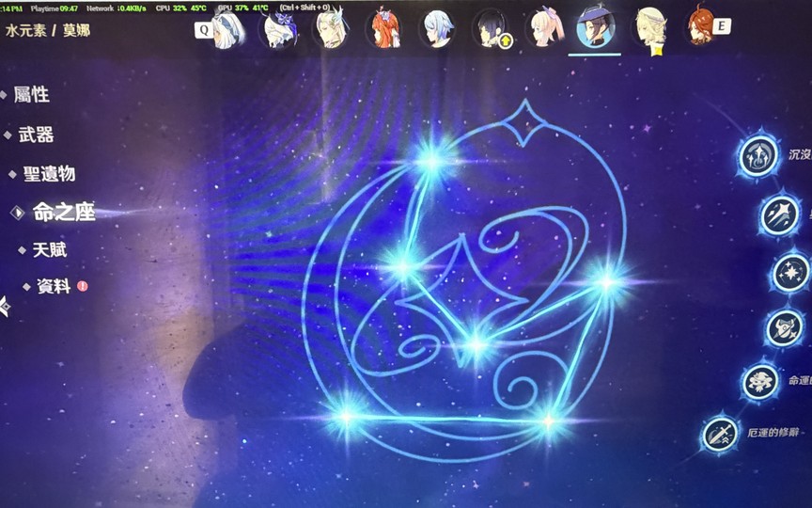Select the red-haired character avatar

[384, 28]
